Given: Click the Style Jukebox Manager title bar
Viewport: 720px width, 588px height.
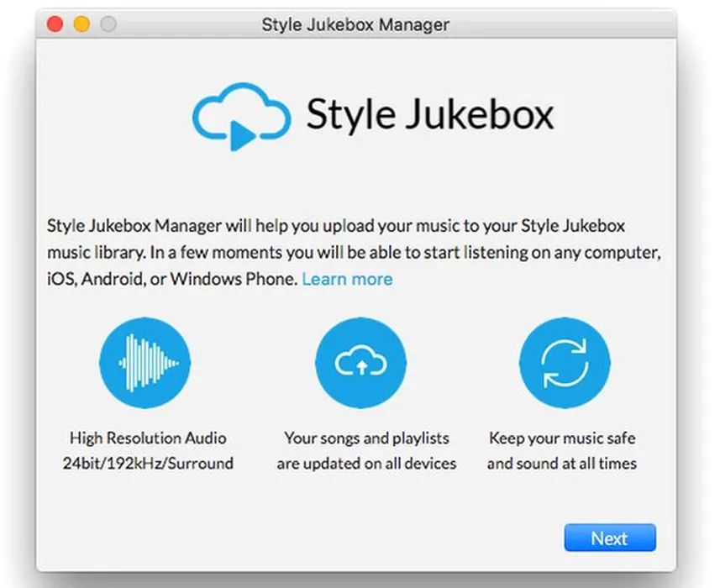Looking at the screenshot, I should [x=355, y=24].
